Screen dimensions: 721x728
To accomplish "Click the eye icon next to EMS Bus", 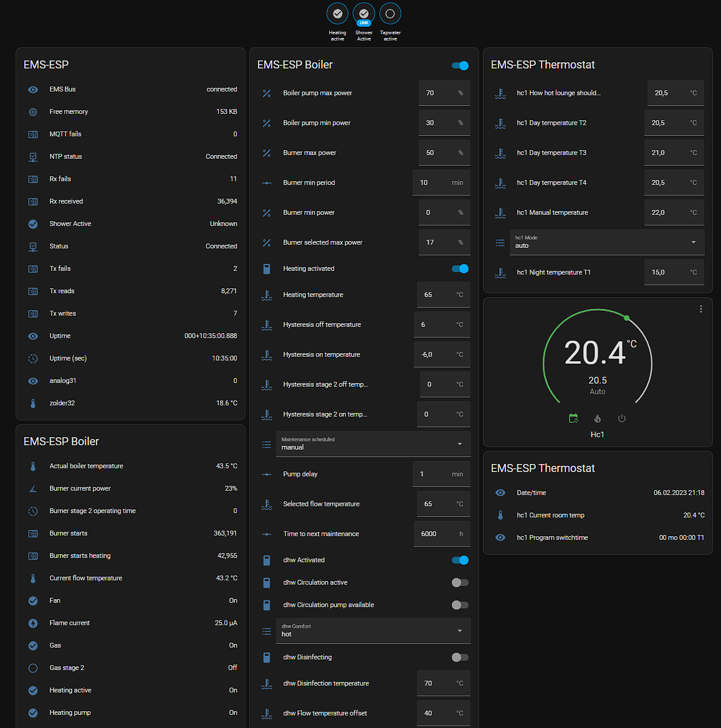I will pos(32,89).
